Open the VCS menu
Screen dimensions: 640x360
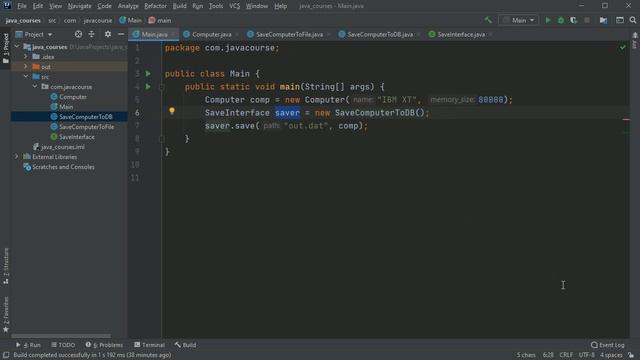pos(234,6)
